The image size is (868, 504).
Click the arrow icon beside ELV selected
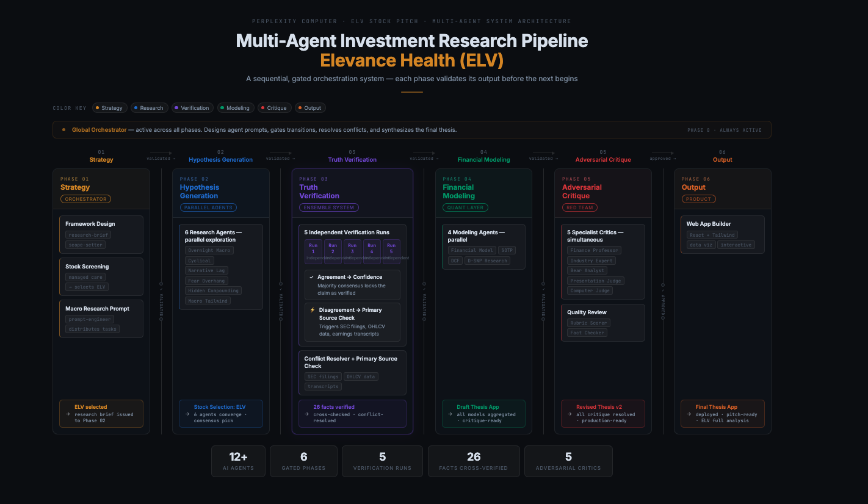(x=68, y=414)
